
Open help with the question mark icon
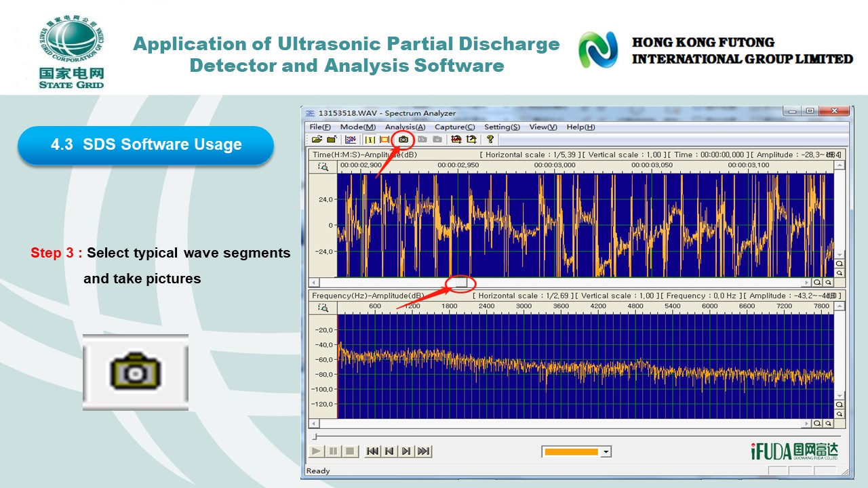click(x=490, y=140)
